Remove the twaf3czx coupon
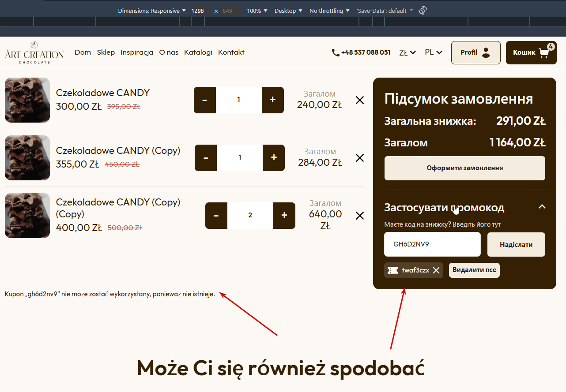The image size is (566, 392). click(436, 270)
